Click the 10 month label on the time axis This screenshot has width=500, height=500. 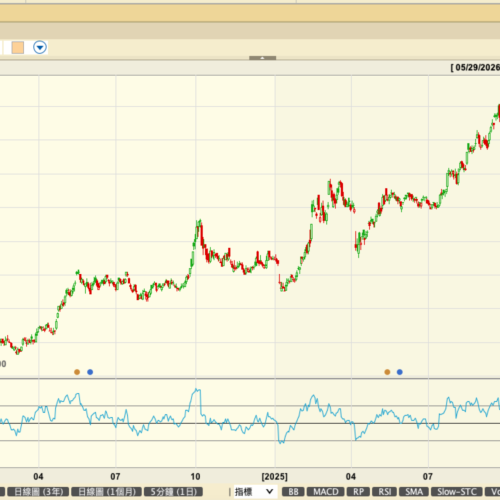click(195, 477)
